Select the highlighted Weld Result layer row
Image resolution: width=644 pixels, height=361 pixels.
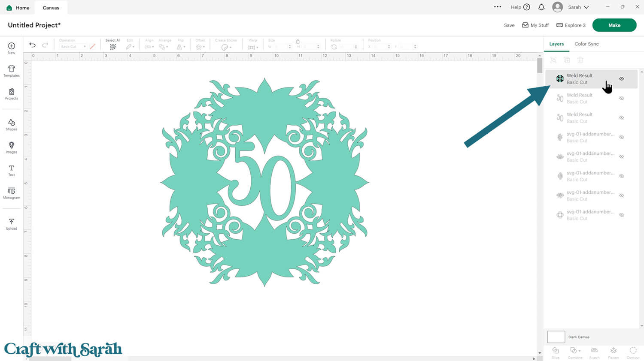[x=591, y=79]
